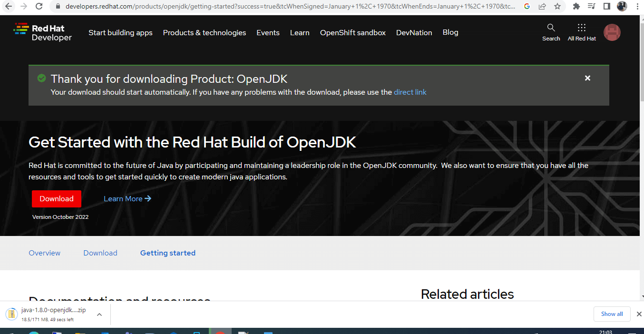The height and width of the screenshot is (334, 644).
Task: Click Related articles heading
Action: tap(468, 294)
